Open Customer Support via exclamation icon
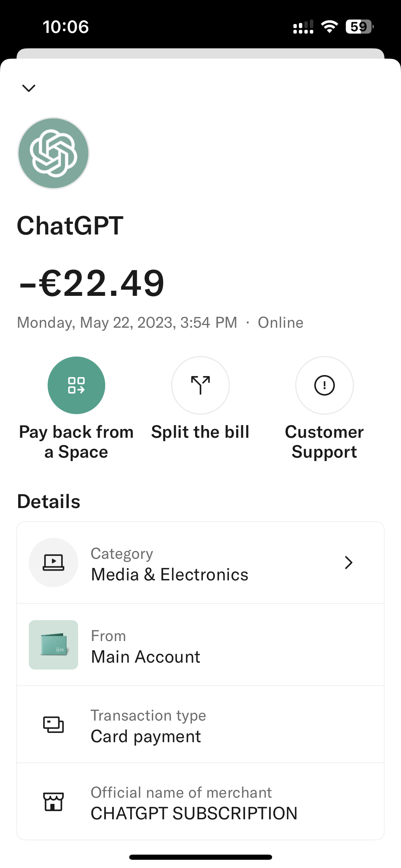The width and height of the screenshot is (401, 868). [x=324, y=385]
